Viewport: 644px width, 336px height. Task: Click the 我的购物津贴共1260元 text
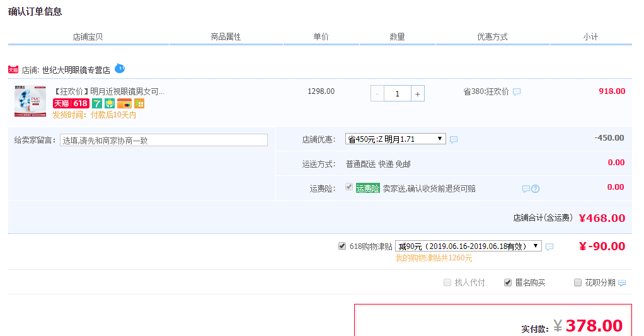(434, 258)
